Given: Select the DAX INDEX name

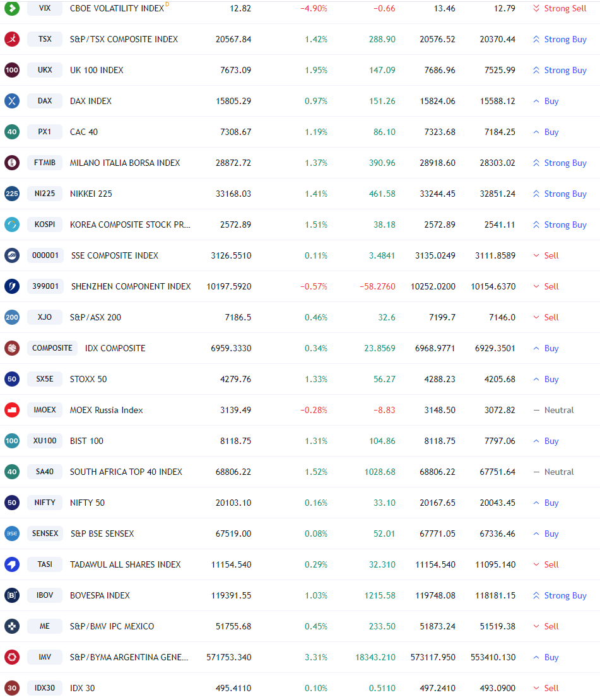Looking at the screenshot, I should [x=91, y=102].
